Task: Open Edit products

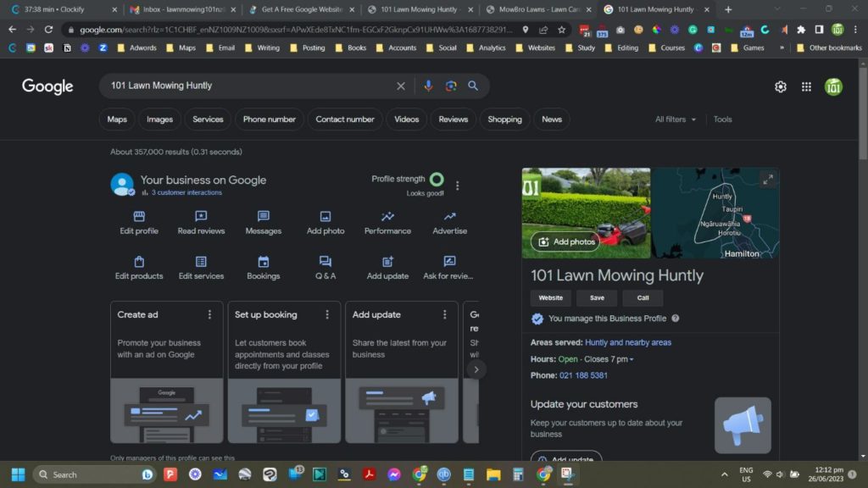Action: [x=139, y=268]
